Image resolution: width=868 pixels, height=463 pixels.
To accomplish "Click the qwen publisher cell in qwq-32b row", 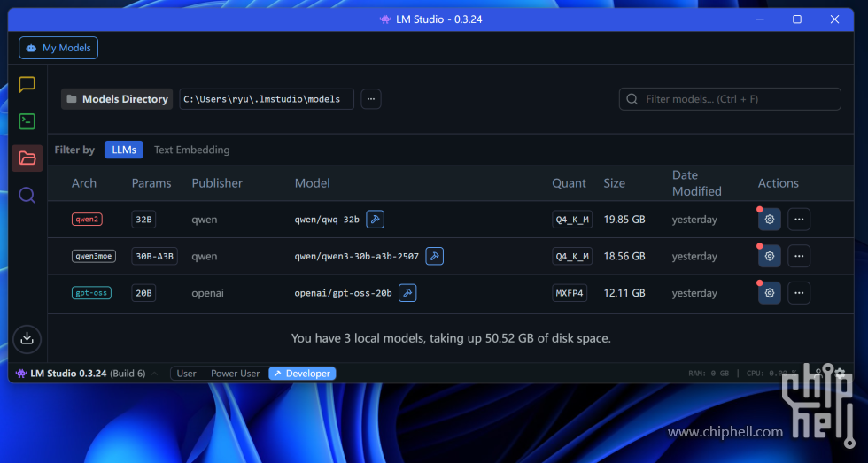I will (205, 220).
